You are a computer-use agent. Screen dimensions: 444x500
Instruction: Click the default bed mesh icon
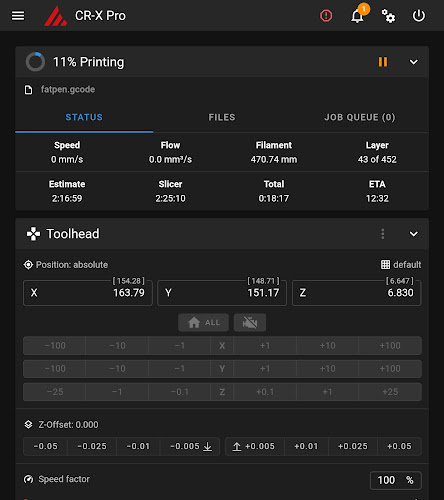(385, 265)
